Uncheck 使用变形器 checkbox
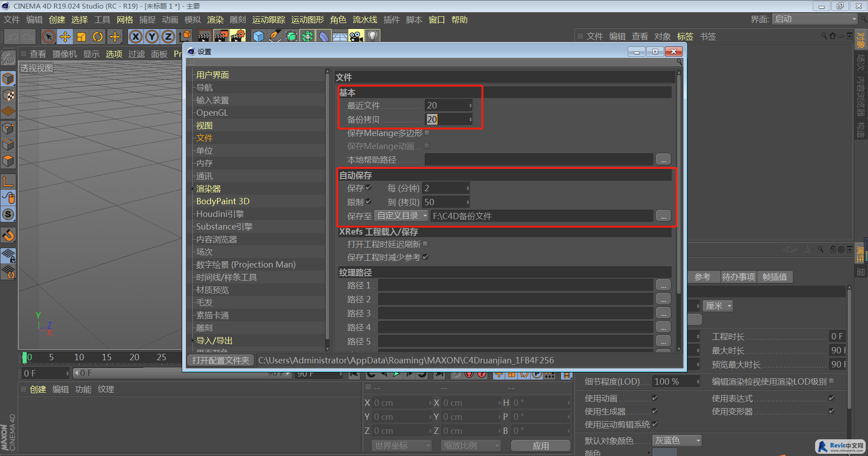Image resolution: width=868 pixels, height=456 pixels. tap(831, 411)
